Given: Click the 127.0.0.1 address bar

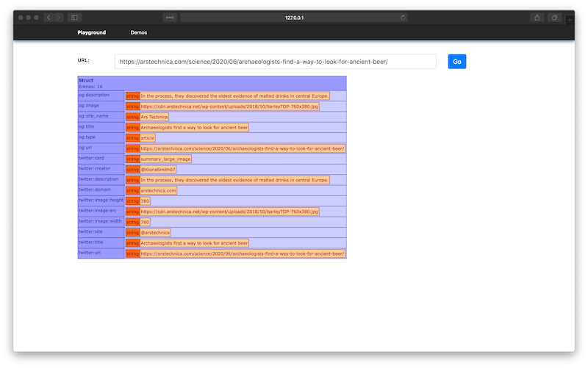Looking at the screenshot, I should [294, 18].
